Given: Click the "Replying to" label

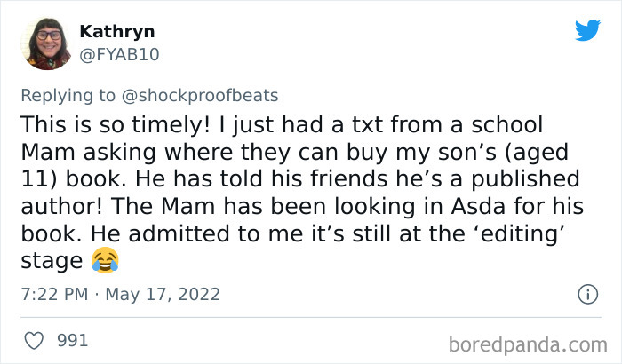Looking at the screenshot, I should (70, 96).
